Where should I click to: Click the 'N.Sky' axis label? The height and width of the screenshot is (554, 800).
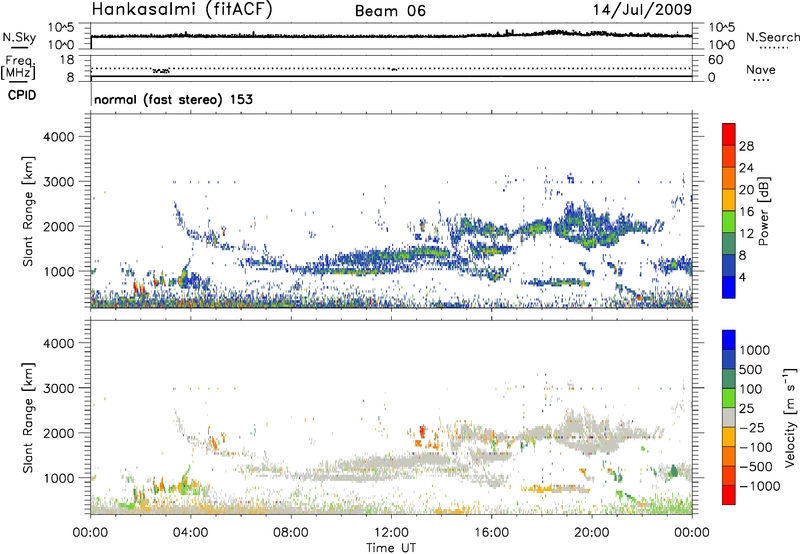[19, 37]
